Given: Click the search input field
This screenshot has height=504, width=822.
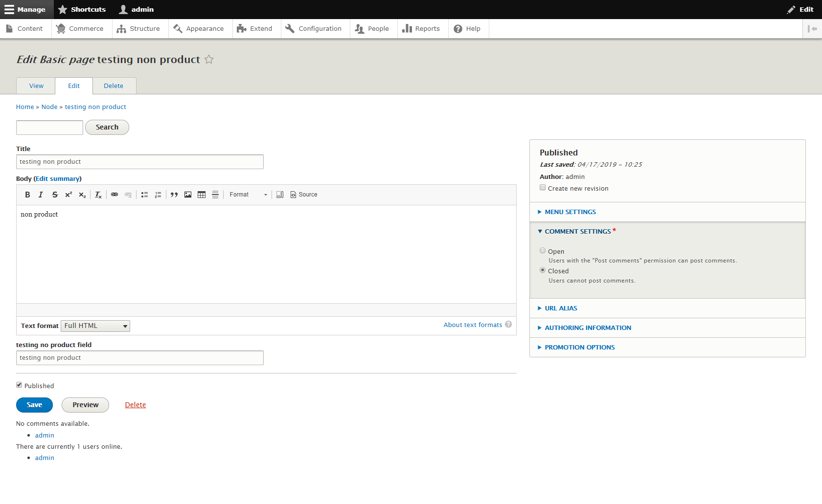Looking at the screenshot, I should [49, 127].
